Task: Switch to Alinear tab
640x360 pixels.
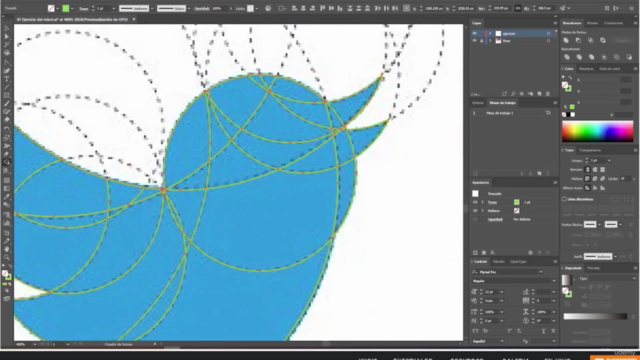Action: pyautogui.click(x=592, y=23)
